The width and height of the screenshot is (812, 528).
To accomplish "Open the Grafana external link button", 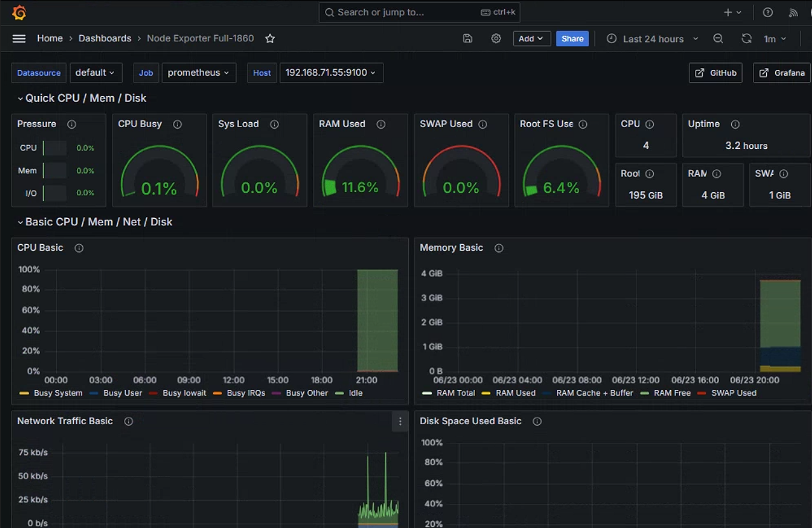I will (x=782, y=73).
